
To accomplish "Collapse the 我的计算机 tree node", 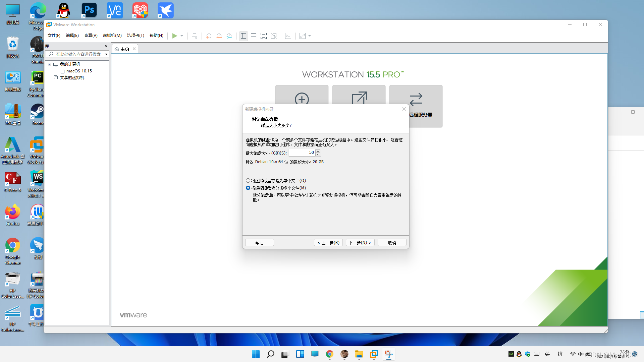I will click(49, 64).
